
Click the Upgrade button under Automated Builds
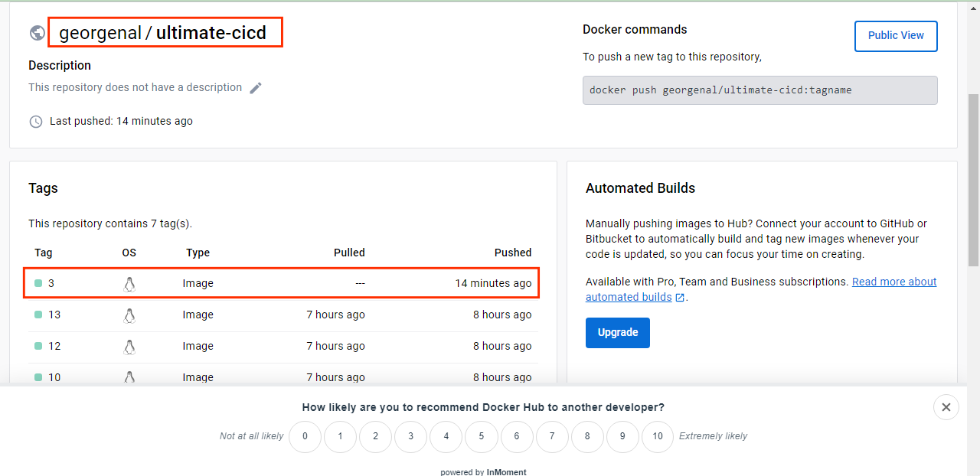point(617,332)
